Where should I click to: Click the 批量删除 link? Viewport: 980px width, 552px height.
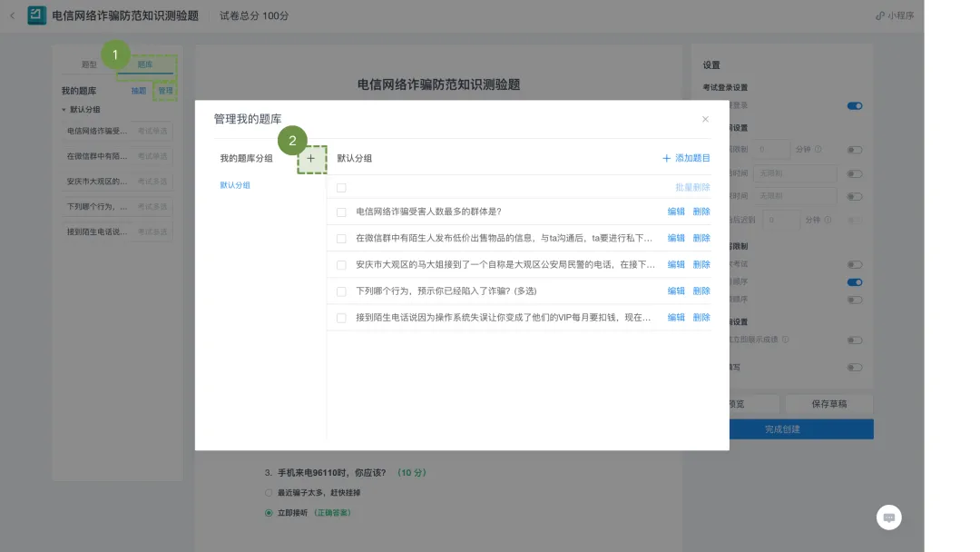[692, 188]
